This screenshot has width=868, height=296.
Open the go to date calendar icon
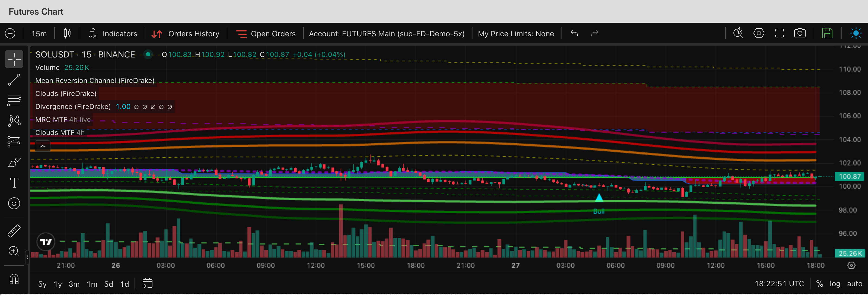coord(147,284)
